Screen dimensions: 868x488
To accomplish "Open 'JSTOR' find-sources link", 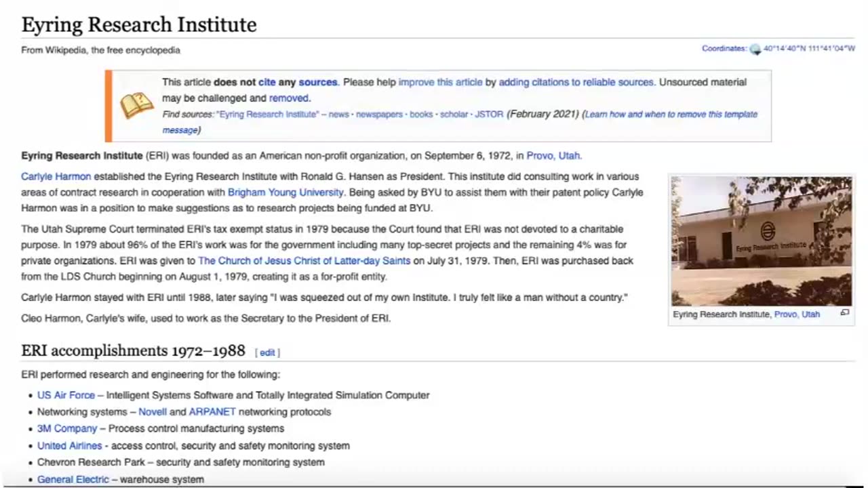I will pos(489,115).
